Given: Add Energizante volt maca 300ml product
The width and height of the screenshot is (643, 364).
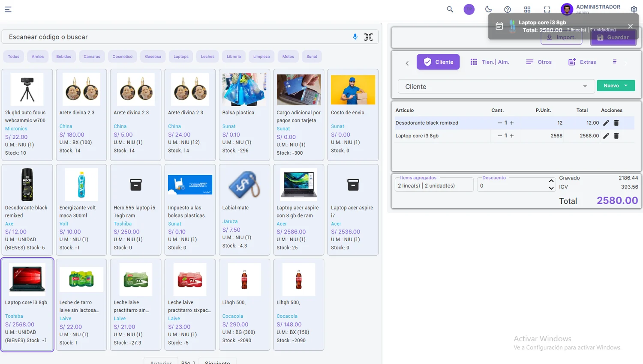Looking at the screenshot, I should (x=81, y=210).
